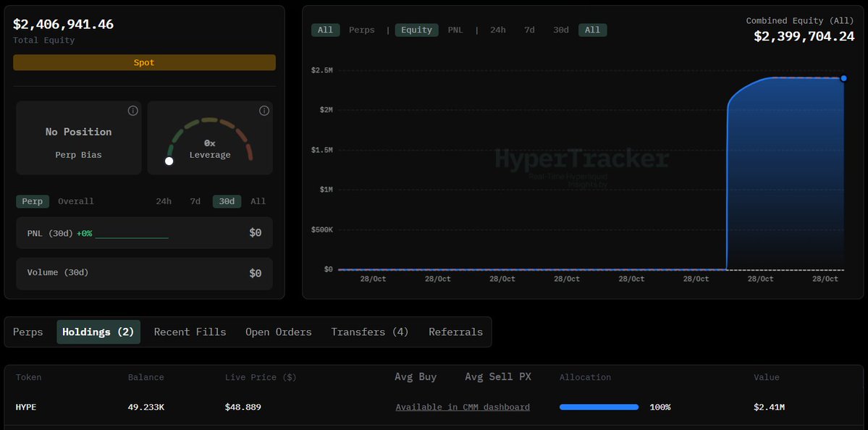
Task: Show PNL on the chart
Action: [455, 30]
